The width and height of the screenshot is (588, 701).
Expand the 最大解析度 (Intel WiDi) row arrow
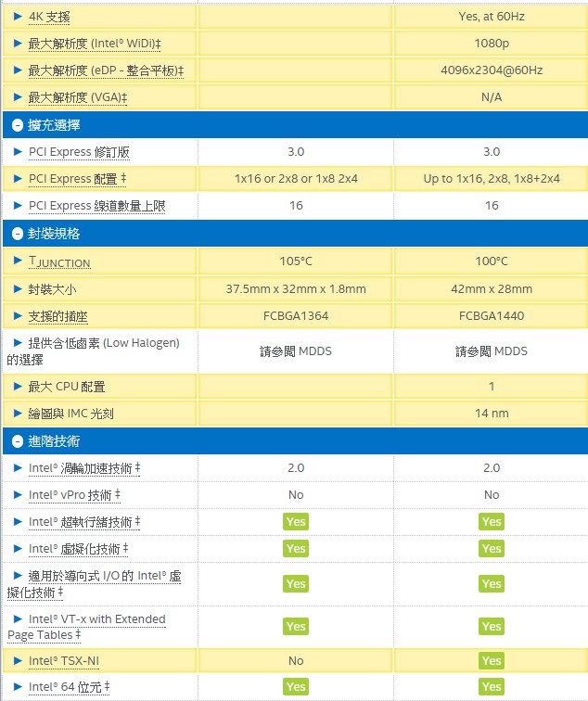click(x=18, y=44)
